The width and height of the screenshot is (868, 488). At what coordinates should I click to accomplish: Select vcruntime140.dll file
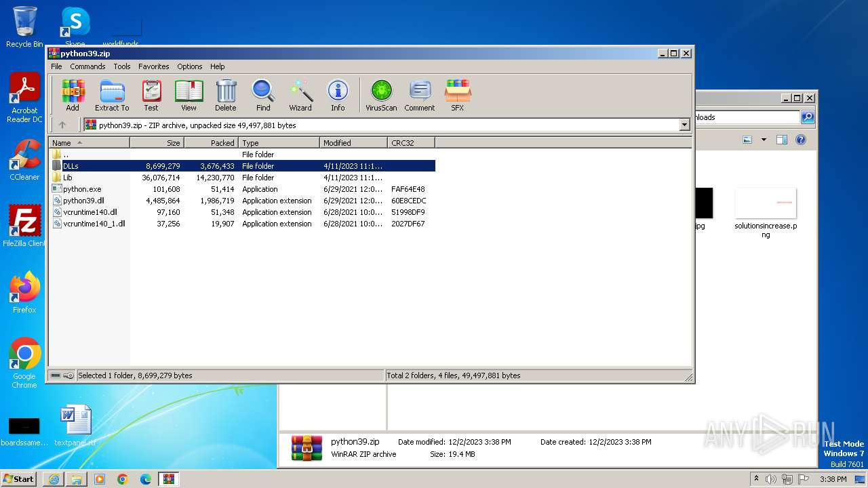tap(242, 212)
